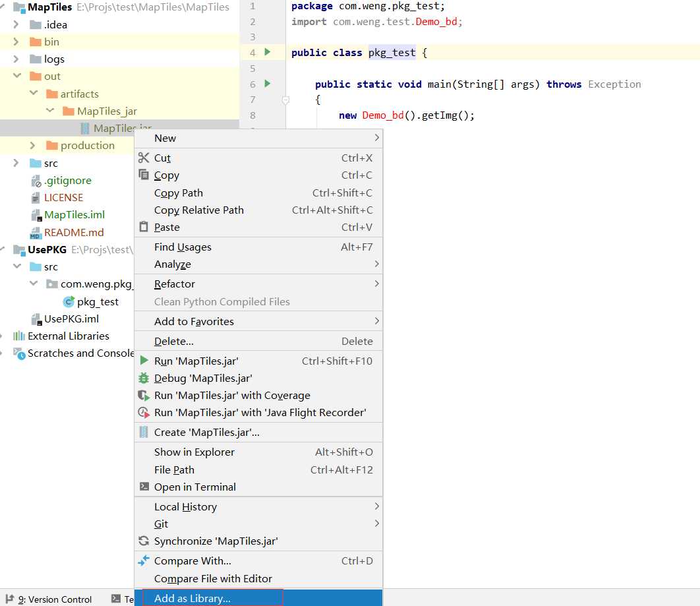Click the Create 'MapTiles.jar' icon
This screenshot has width=700, height=606.
point(143,432)
